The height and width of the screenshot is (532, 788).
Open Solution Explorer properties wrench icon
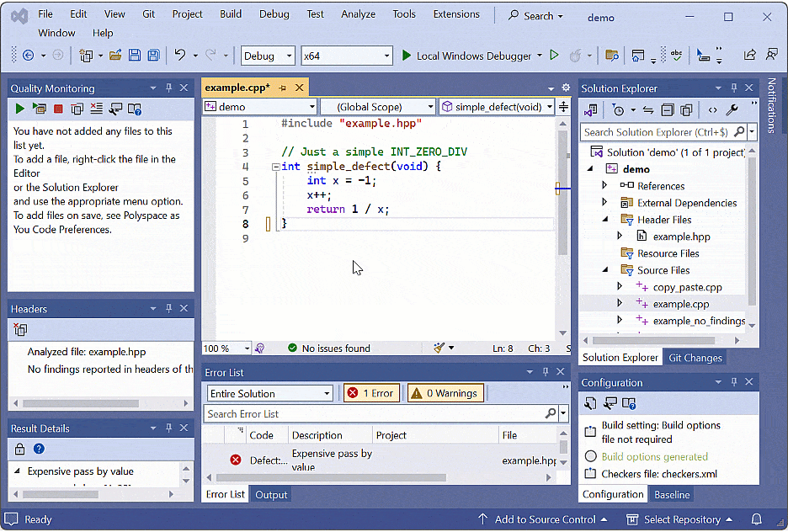point(732,110)
